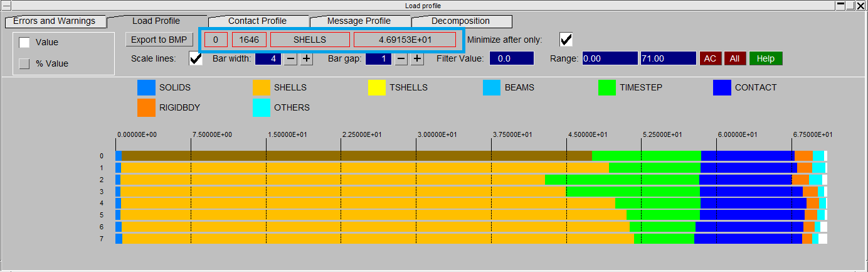868x272 pixels.
Task: Click RIGIDBDY orange segment of bar 1
Action: click(x=805, y=168)
